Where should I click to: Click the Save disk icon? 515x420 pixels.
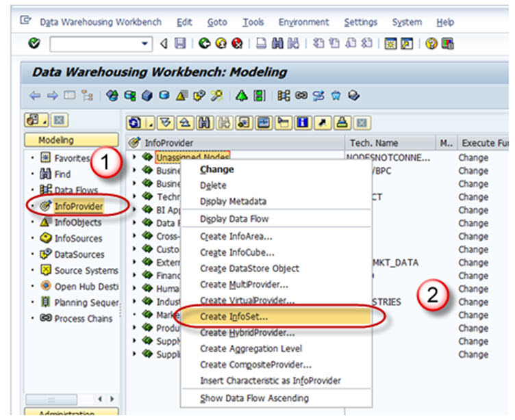point(180,44)
